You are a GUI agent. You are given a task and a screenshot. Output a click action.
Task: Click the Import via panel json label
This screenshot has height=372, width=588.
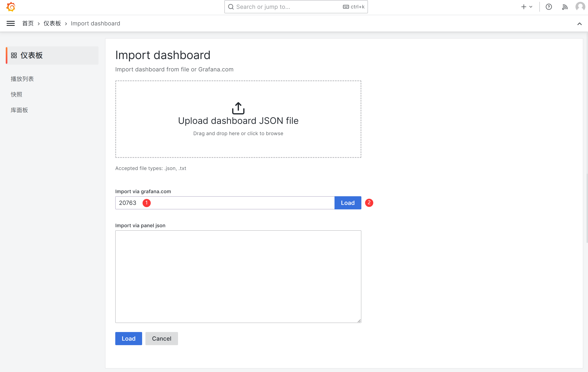(140, 226)
